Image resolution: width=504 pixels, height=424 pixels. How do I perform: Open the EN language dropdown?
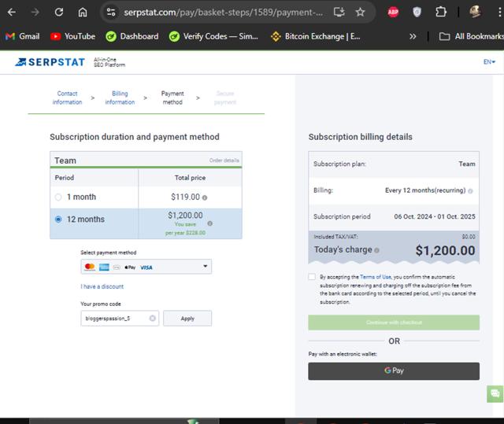point(489,61)
